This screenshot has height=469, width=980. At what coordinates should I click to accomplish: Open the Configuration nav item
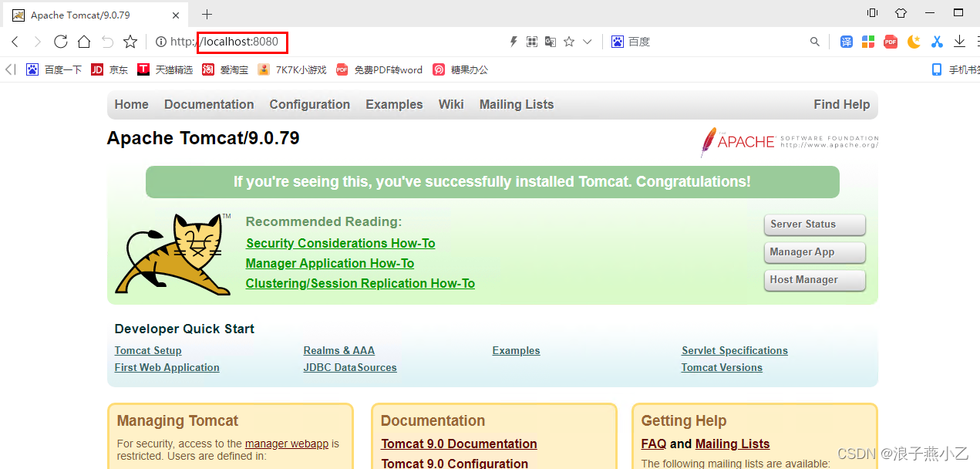(310, 104)
